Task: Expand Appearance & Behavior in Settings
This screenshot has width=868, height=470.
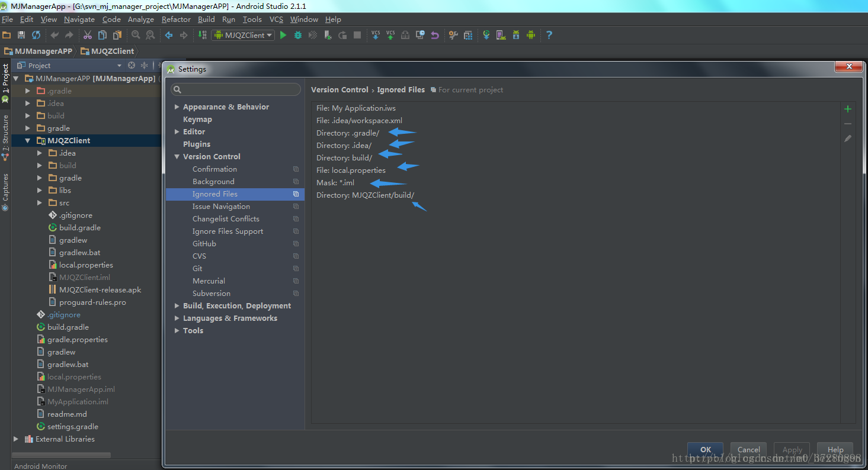Action: click(x=177, y=107)
